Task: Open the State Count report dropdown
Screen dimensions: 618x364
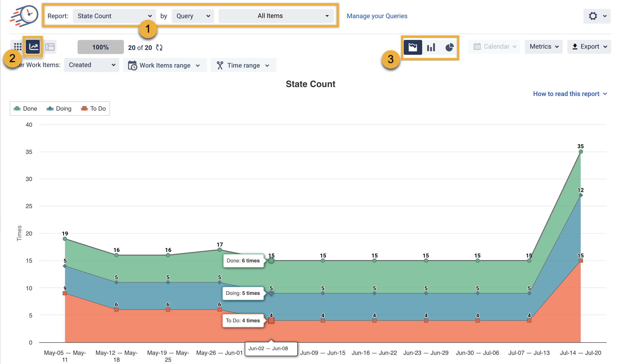Action: [114, 16]
